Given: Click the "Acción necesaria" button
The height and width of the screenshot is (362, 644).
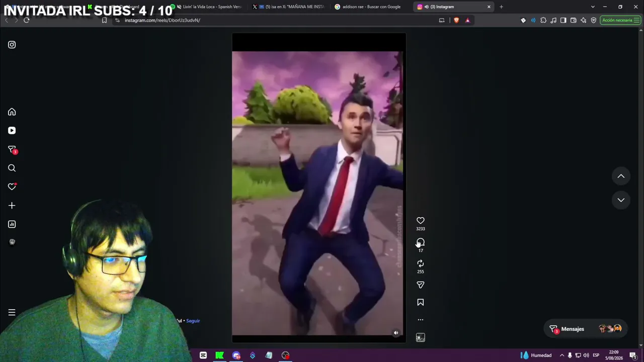Looking at the screenshot, I should 620,20.
